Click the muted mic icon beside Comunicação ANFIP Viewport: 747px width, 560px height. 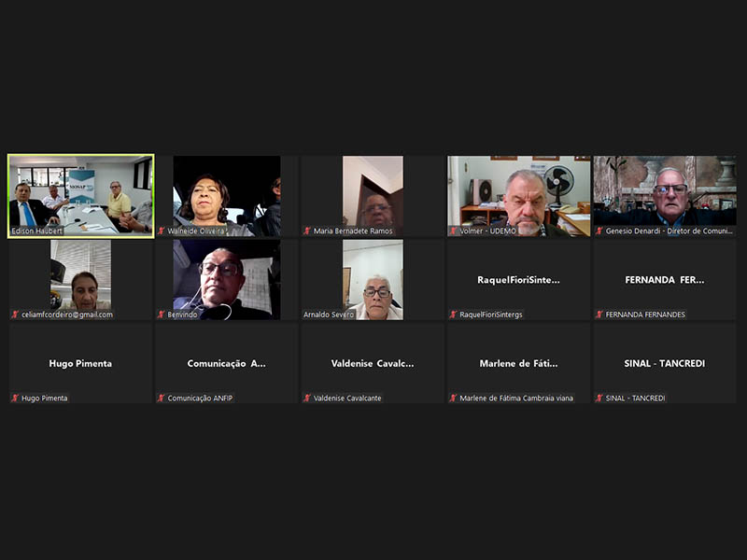(x=162, y=398)
